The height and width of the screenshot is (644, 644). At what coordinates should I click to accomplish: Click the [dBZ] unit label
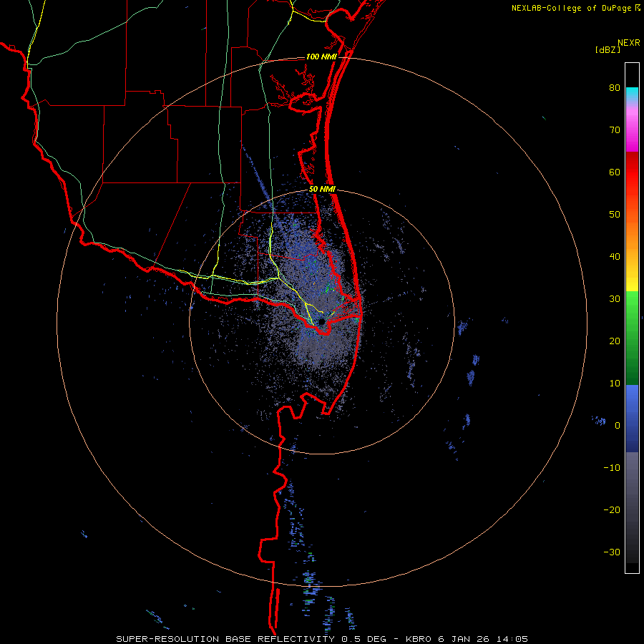coord(608,50)
